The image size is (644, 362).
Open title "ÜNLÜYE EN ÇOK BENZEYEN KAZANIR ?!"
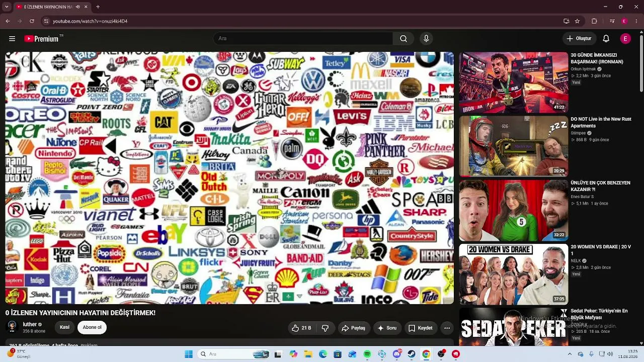600,186
